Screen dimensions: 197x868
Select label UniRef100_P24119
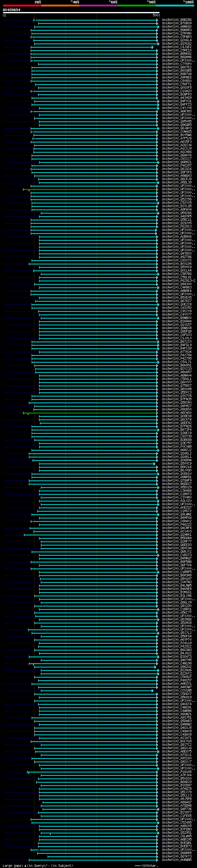(x=177, y=643)
